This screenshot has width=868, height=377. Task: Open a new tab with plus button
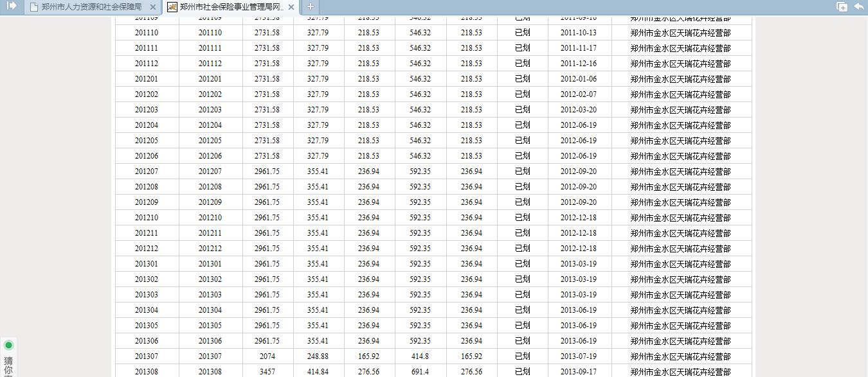point(310,7)
